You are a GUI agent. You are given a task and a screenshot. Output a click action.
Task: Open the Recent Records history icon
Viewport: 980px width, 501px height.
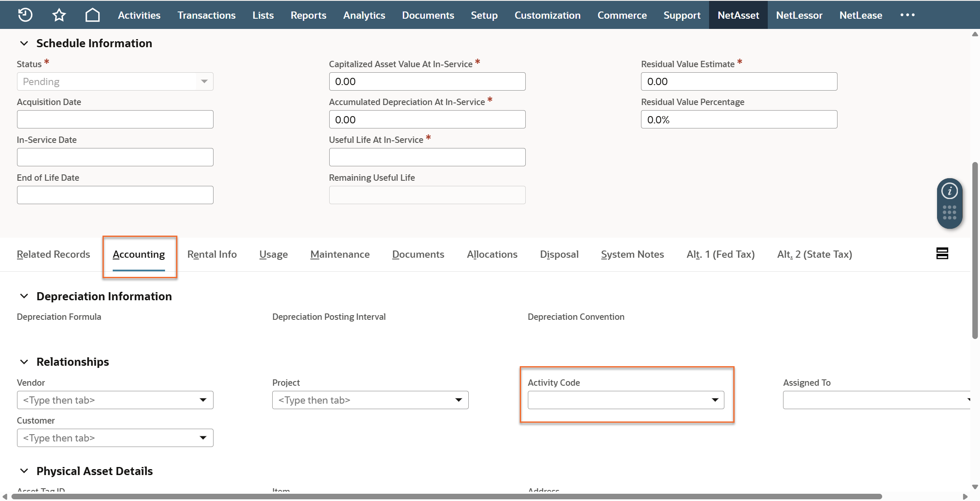coord(25,15)
